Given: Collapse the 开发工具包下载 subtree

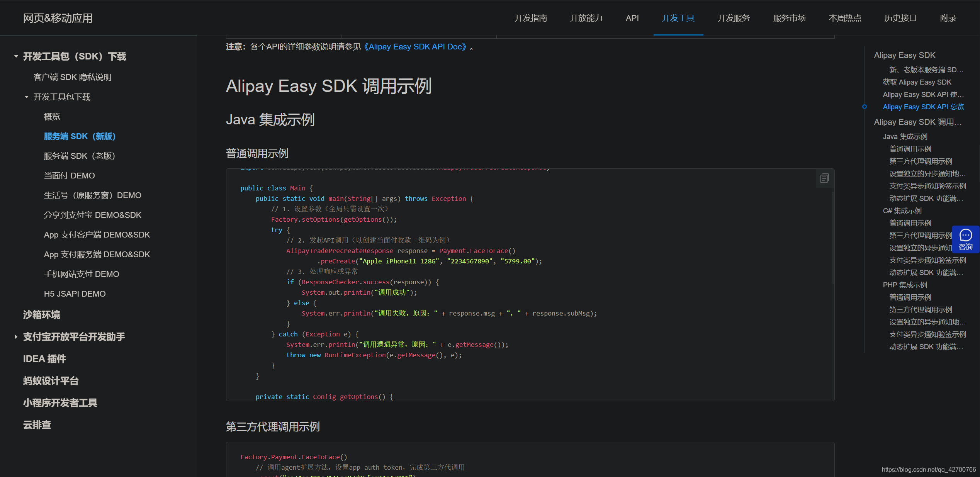Looking at the screenshot, I should 27,97.
